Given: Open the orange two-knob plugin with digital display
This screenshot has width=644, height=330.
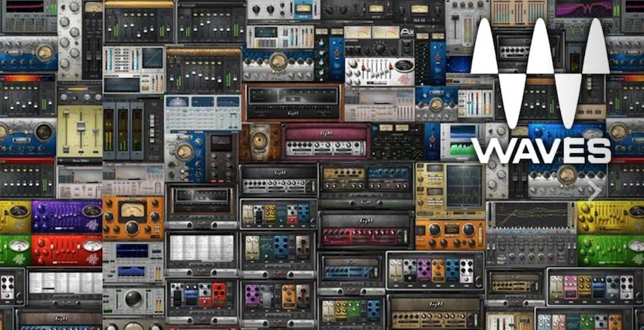Looking at the screenshot, I should 450,234.
